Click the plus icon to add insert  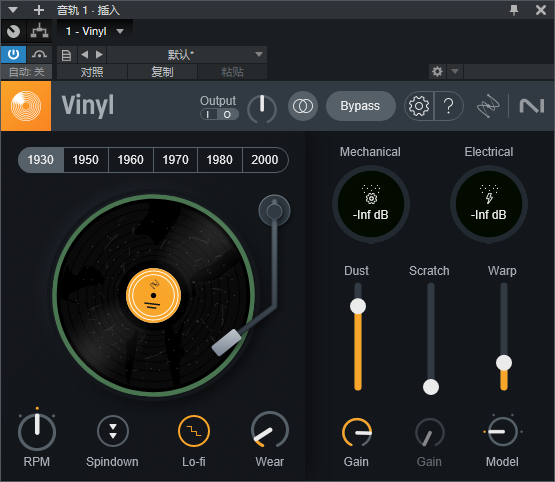[39, 10]
